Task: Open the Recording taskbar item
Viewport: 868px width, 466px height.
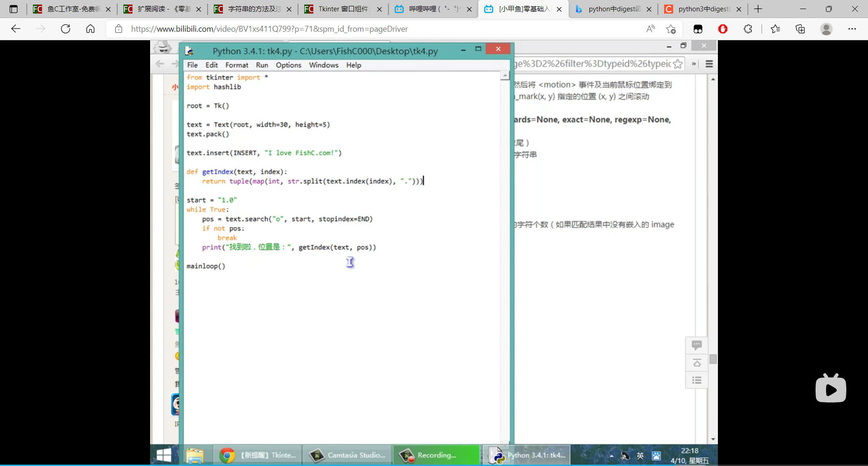Action: tap(437, 455)
